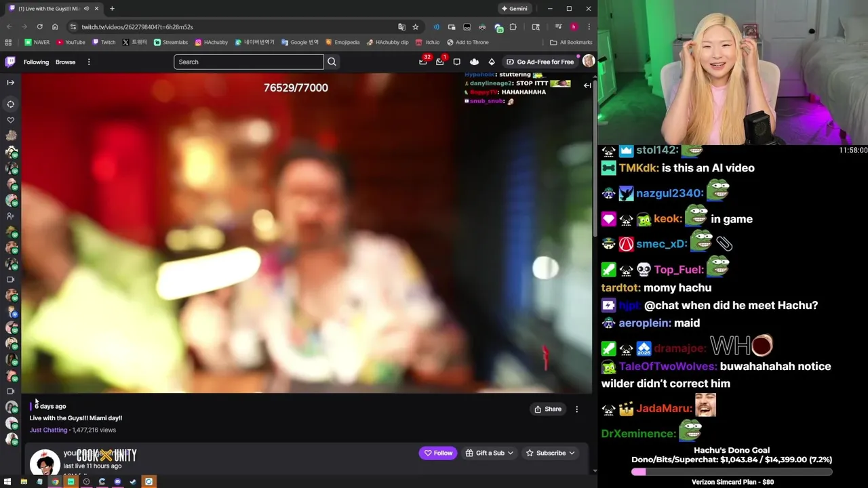
Task: Open the HAchubby clip bookmark
Action: [x=387, y=42]
